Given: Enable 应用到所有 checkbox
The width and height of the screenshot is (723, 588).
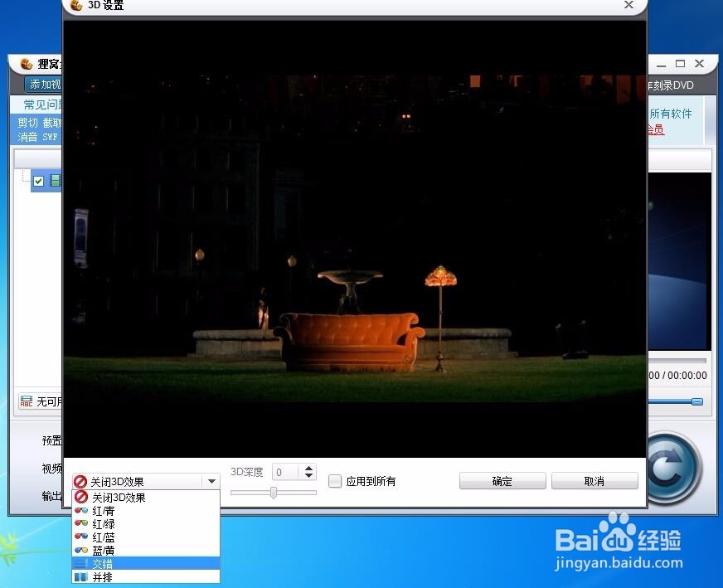Looking at the screenshot, I should click(335, 481).
